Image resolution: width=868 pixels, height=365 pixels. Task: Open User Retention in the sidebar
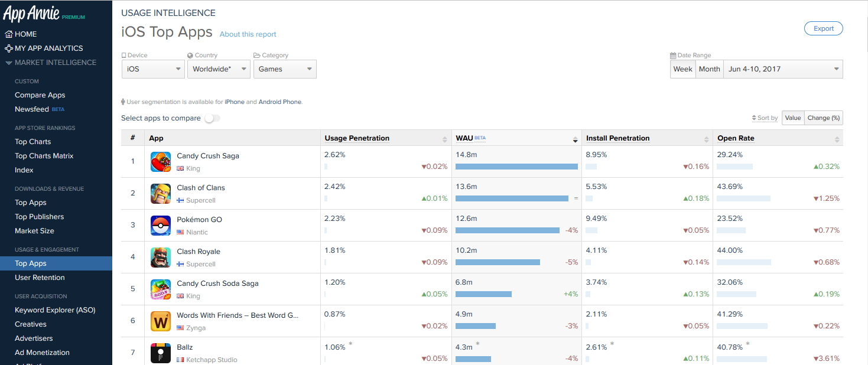point(40,278)
